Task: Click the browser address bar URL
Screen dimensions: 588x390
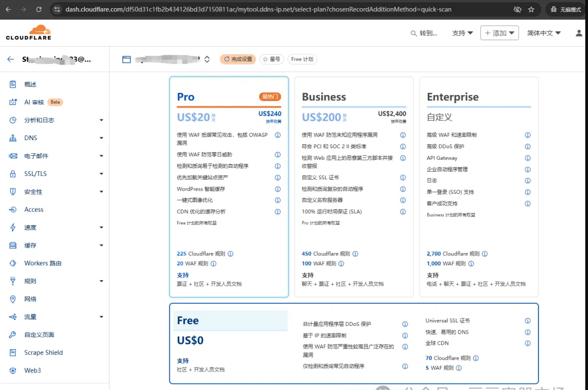Action: (258, 9)
